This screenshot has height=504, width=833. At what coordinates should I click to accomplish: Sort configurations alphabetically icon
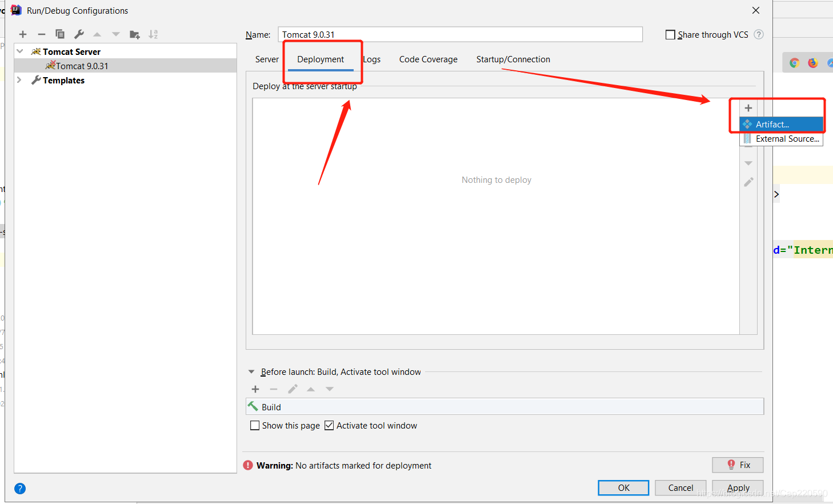coord(153,34)
